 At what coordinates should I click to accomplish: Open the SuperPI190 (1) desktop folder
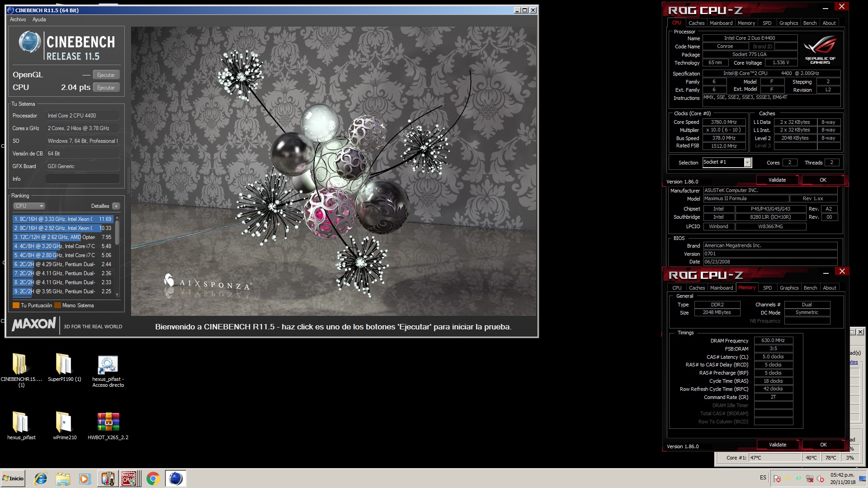coord(64,367)
